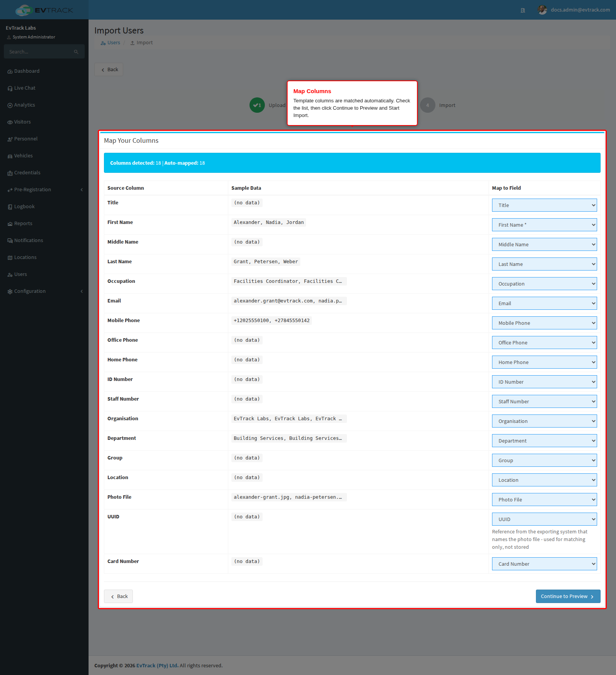This screenshot has width=616, height=675.
Task: Open the Mobile Phone mapping dropdown
Action: [544, 323]
